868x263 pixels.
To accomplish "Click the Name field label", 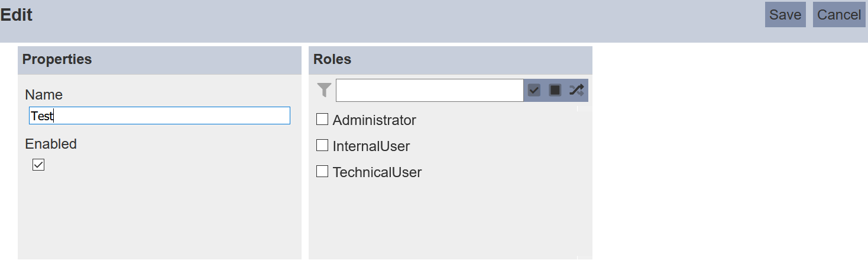I will pyautogui.click(x=44, y=95).
